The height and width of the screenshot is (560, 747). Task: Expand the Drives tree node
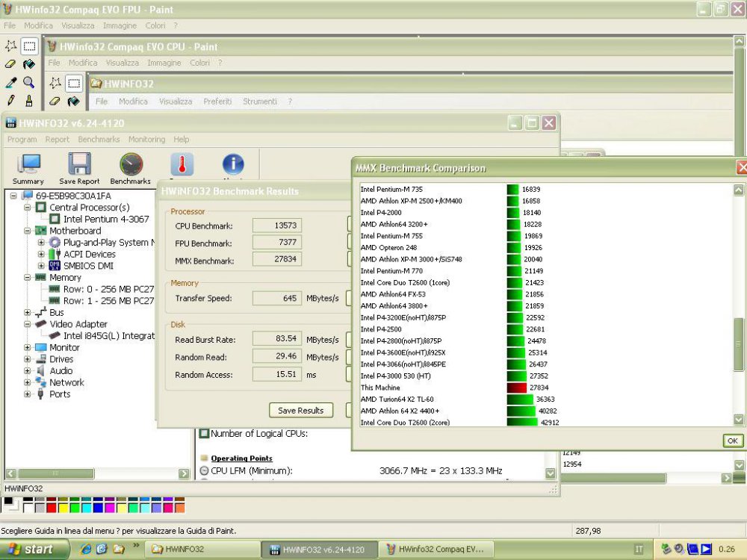[x=28, y=359]
